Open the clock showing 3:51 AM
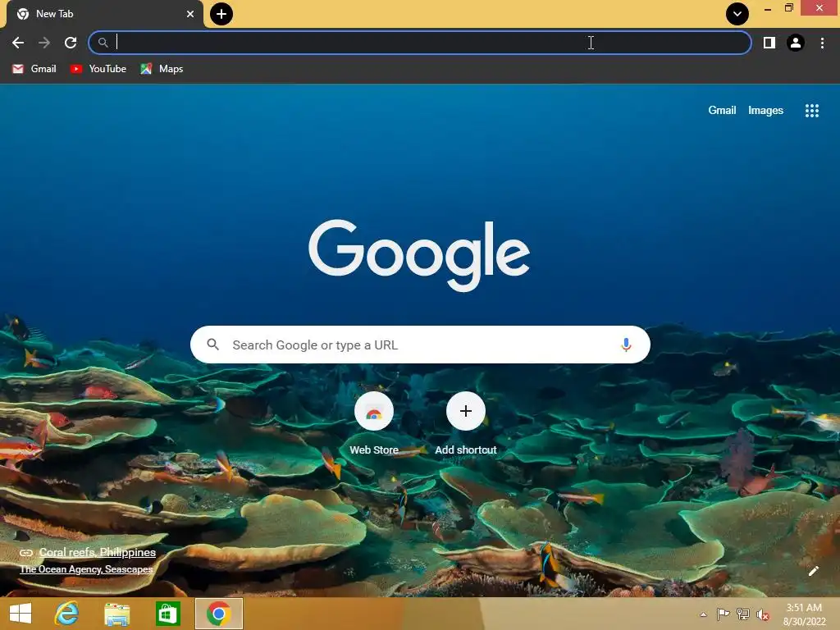Screen dimensions: 840x630 tap(804, 614)
